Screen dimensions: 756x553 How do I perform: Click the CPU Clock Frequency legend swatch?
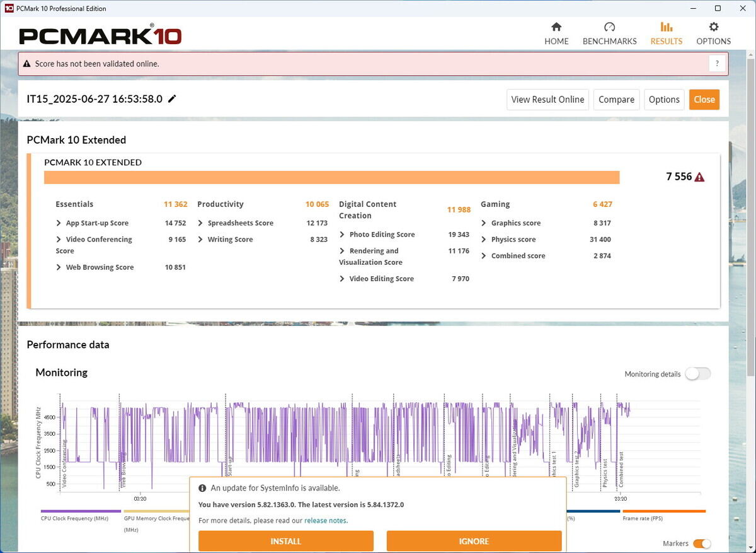(x=81, y=511)
